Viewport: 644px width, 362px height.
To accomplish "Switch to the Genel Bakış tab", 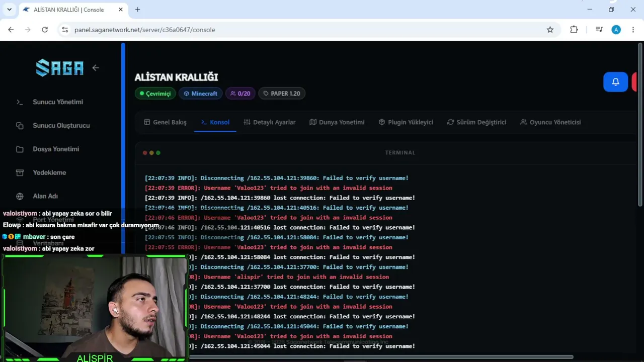I will pos(165,122).
